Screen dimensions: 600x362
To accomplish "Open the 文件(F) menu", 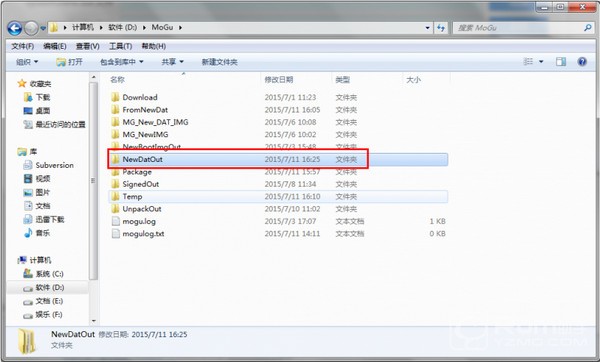I will pyautogui.click(x=23, y=46).
